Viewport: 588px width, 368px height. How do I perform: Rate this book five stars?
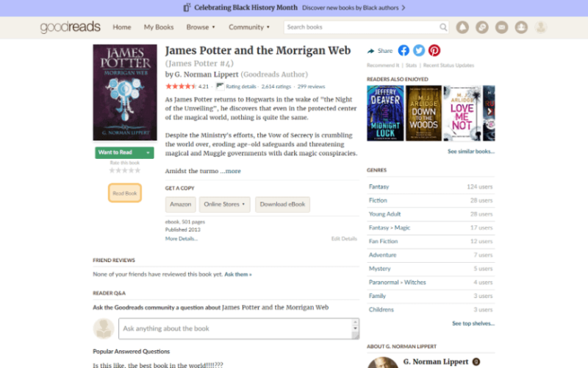(137, 171)
